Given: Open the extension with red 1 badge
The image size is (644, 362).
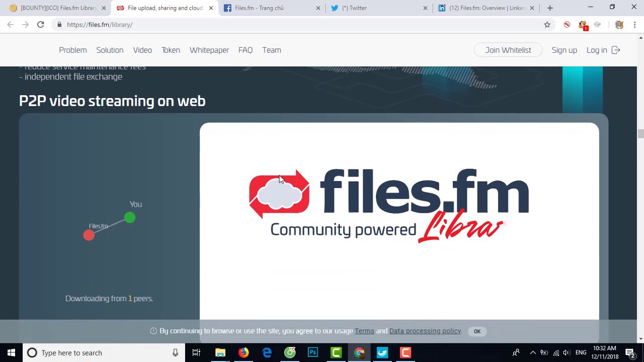Looking at the screenshot, I should point(583,25).
